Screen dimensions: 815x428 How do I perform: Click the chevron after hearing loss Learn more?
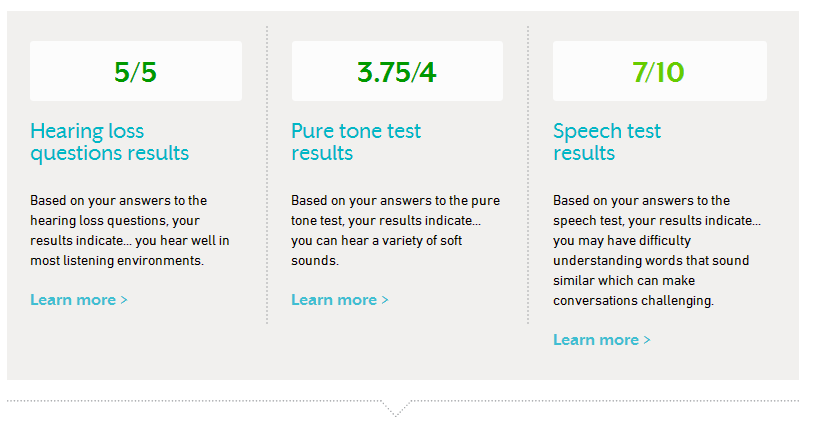[124, 300]
